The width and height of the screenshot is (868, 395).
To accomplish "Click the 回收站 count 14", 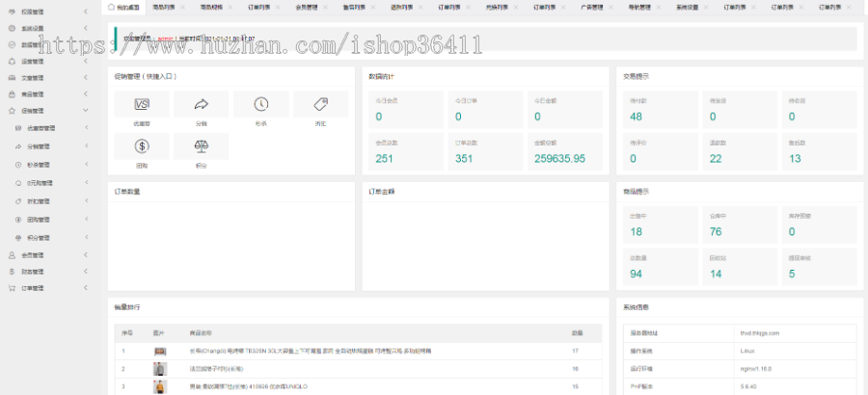I will (716, 274).
